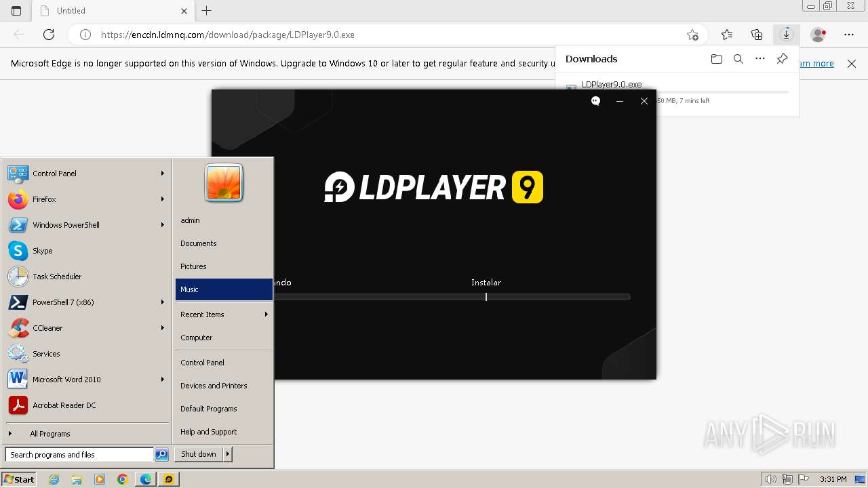
Task: Open the LDPlayer installer feedback chat icon
Action: click(x=595, y=101)
